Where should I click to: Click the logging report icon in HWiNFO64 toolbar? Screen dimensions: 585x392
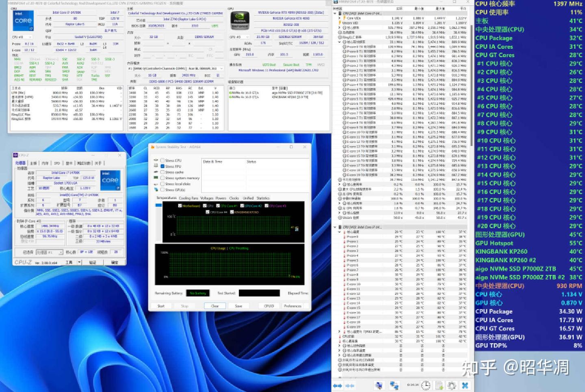coord(439,385)
